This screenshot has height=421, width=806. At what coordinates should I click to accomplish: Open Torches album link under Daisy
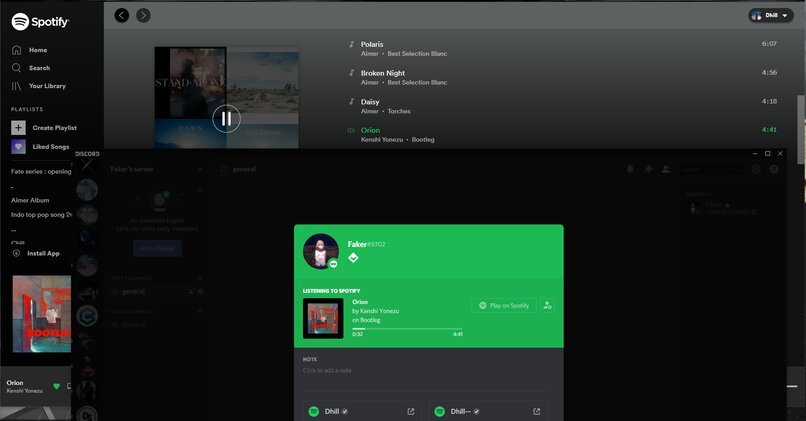[x=399, y=111]
